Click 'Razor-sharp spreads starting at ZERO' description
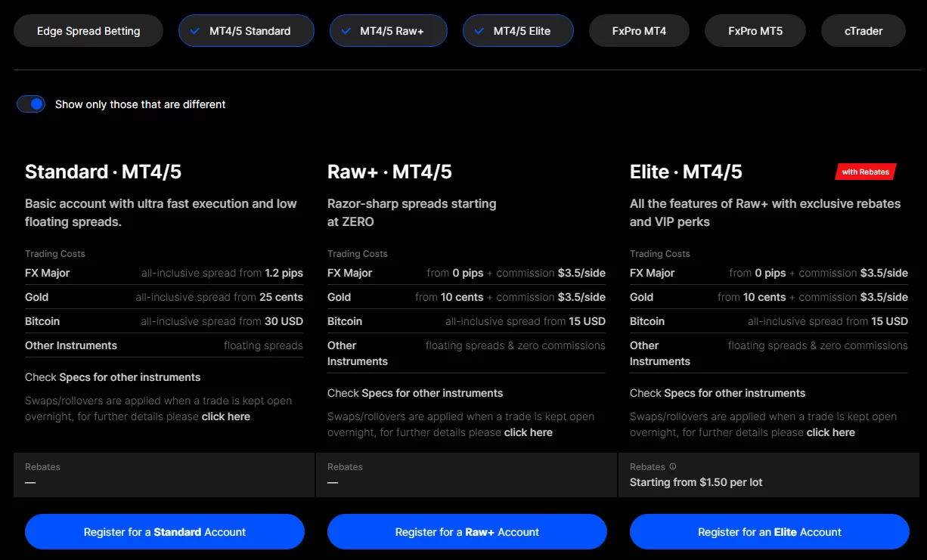 [x=412, y=212]
